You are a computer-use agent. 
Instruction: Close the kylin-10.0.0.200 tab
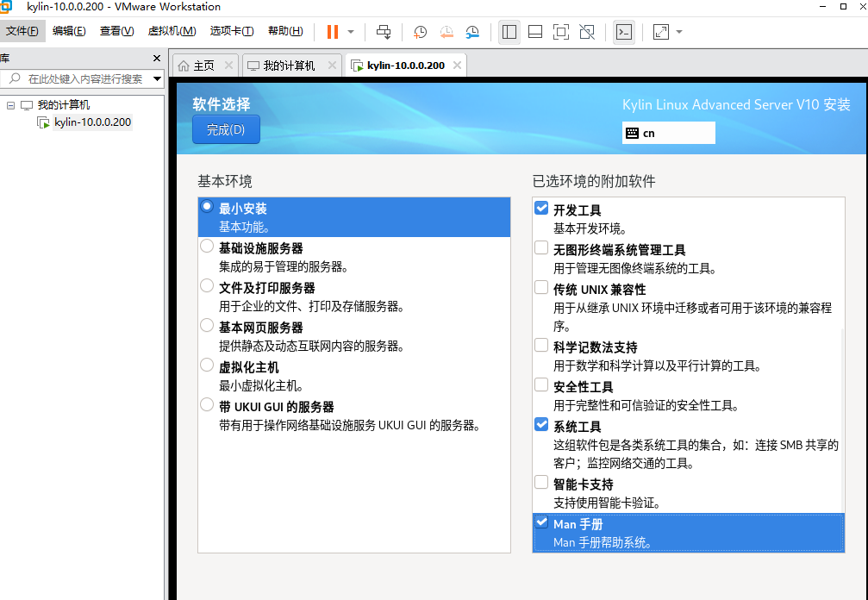click(x=457, y=66)
